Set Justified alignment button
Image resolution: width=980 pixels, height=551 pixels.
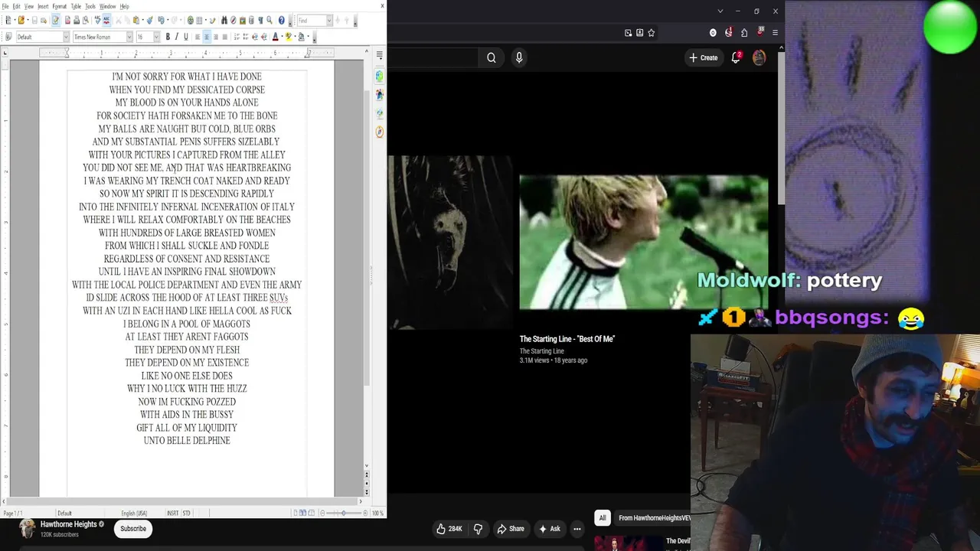tap(225, 37)
